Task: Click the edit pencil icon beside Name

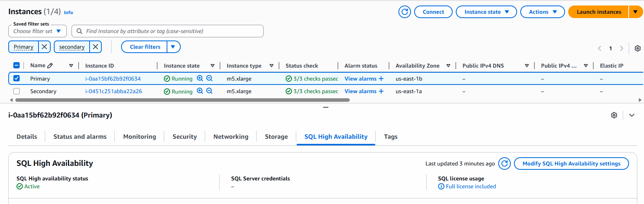Action: click(50, 66)
